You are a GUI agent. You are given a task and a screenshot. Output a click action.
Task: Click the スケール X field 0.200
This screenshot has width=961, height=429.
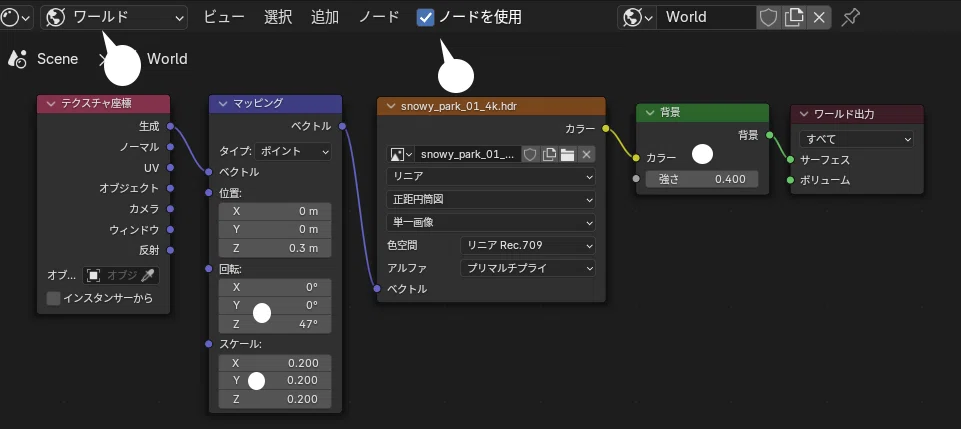point(275,363)
